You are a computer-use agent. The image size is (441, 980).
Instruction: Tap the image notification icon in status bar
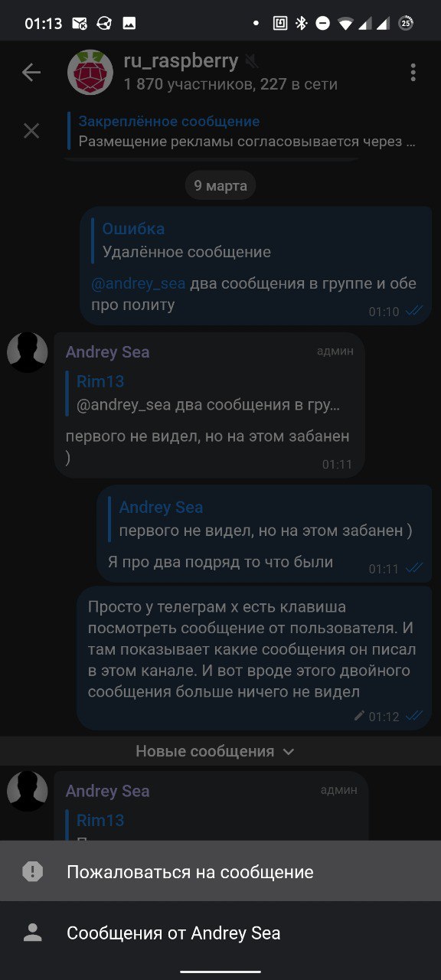(x=129, y=23)
